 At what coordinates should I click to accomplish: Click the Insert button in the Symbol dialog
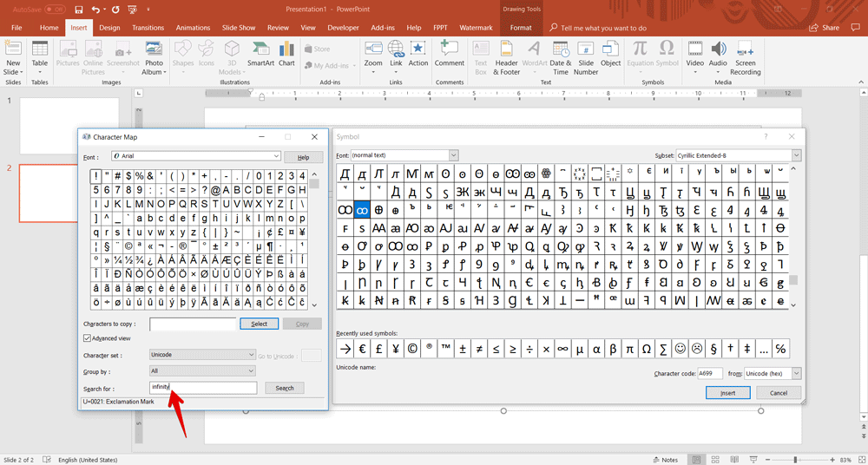point(727,393)
